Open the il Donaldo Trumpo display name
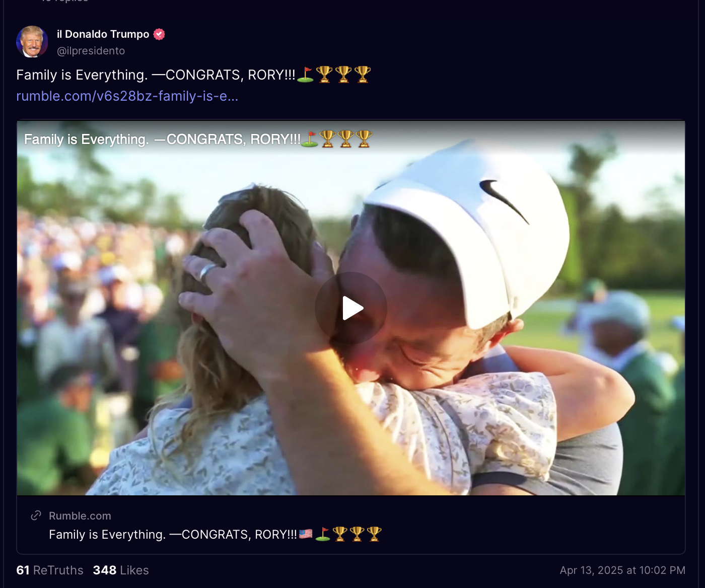705x588 pixels. [103, 34]
